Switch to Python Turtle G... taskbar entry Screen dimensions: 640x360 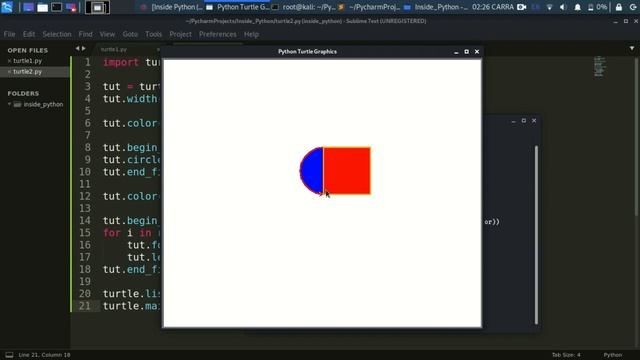pyautogui.click(x=237, y=7)
